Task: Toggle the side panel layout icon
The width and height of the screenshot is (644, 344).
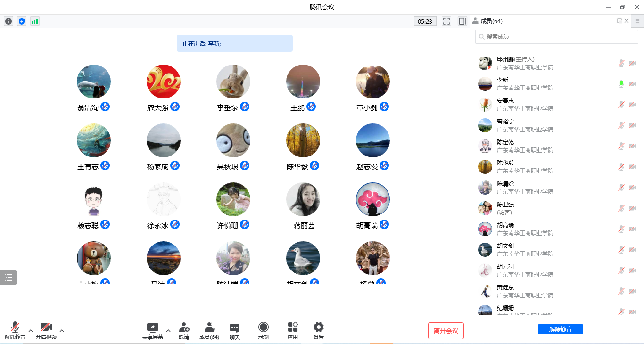Action: tap(462, 21)
